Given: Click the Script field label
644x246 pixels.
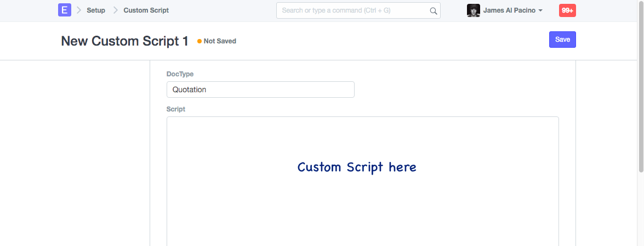Looking at the screenshot, I should [x=176, y=109].
